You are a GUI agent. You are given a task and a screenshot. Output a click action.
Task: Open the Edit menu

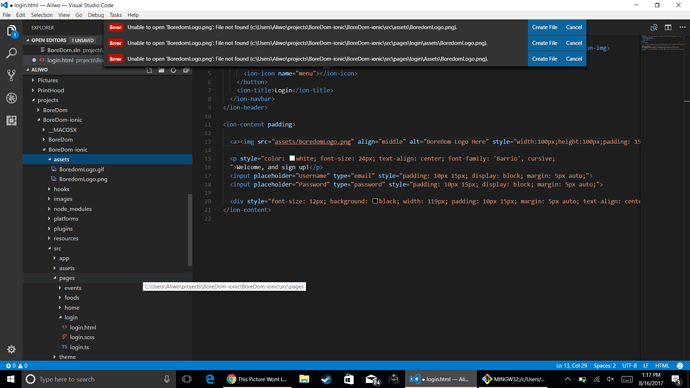[x=20, y=15]
